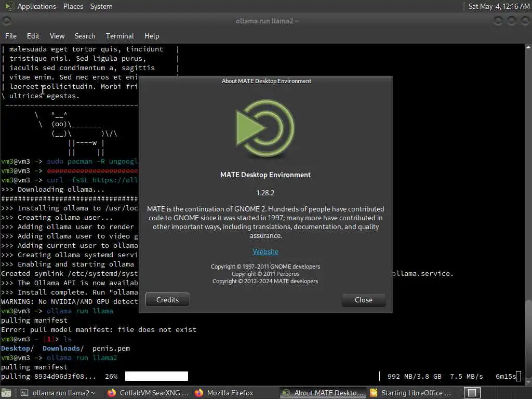Click the version number 1.28.2
Screen dimensions: 532x399
tap(265, 193)
